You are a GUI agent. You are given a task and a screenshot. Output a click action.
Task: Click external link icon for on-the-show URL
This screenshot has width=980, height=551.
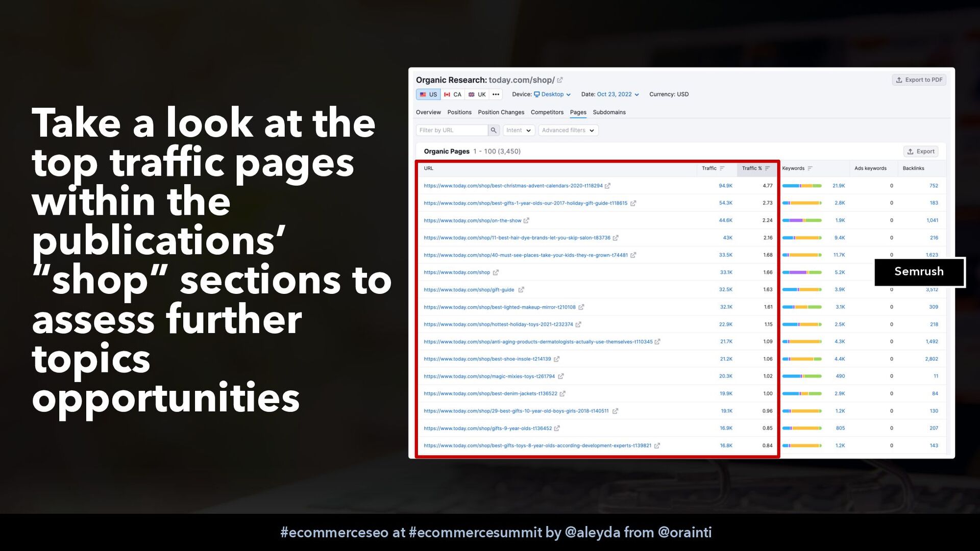526,220
